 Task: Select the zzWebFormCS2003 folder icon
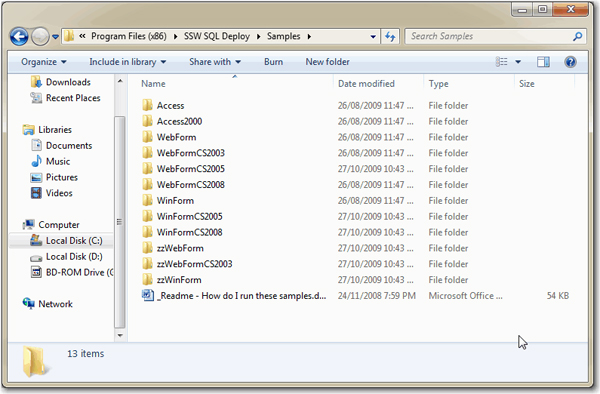point(147,264)
